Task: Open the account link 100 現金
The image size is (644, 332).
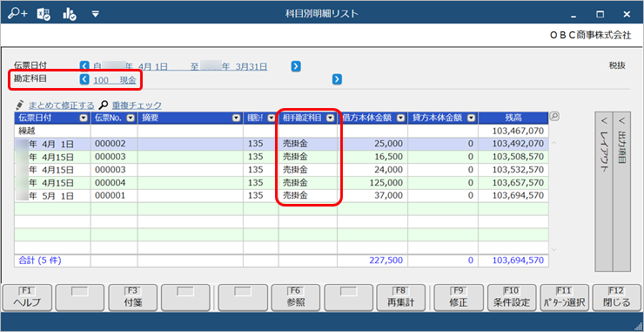Action: [115, 80]
